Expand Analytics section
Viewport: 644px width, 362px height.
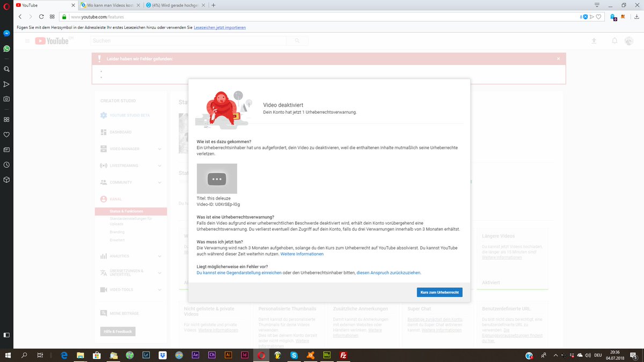(x=159, y=256)
